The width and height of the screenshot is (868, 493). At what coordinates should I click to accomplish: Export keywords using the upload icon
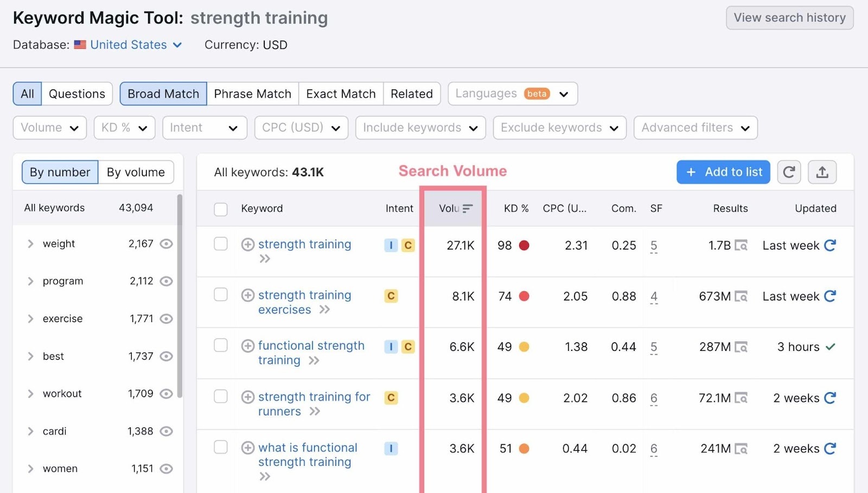coord(822,172)
